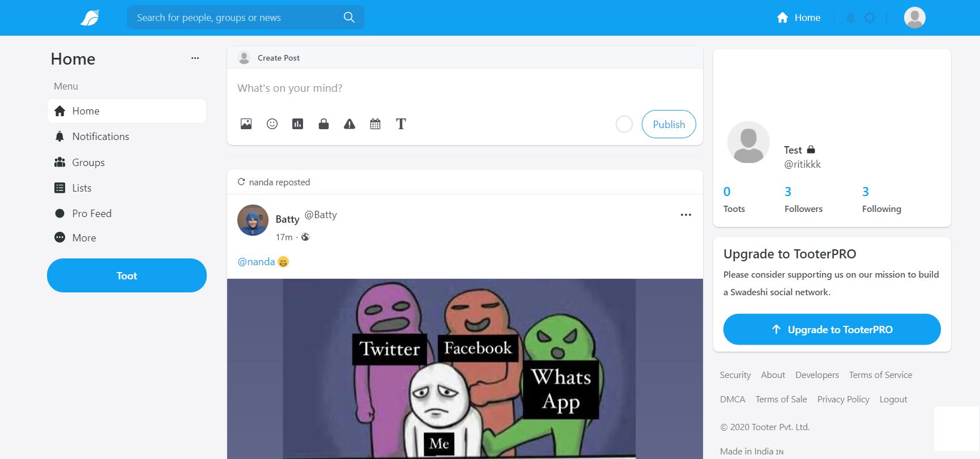Viewport: 980px width, 459px height.
Task: Click the Create Post avatar icon
Action: 244,58
